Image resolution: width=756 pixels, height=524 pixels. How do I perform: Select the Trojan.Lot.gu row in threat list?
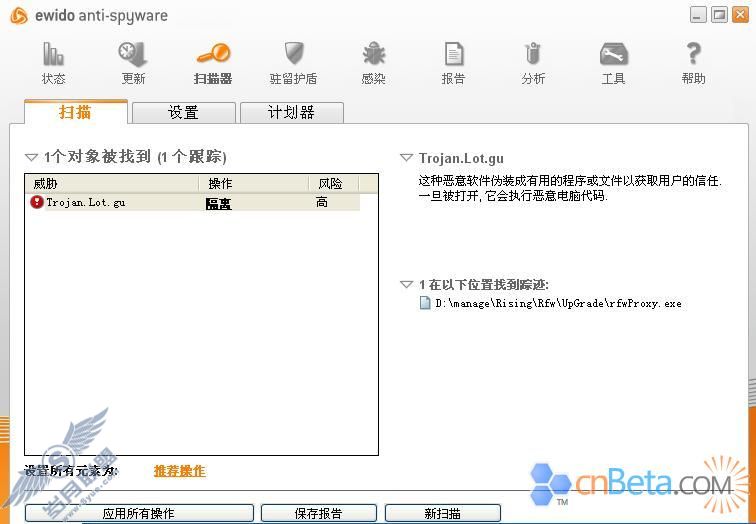click(195, 202)
